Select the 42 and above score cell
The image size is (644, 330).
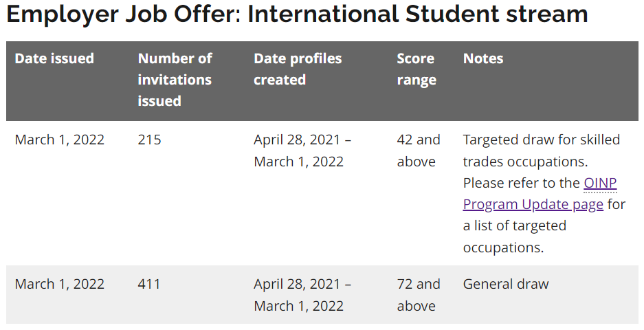pyautogui.click(x=418, y=151)
